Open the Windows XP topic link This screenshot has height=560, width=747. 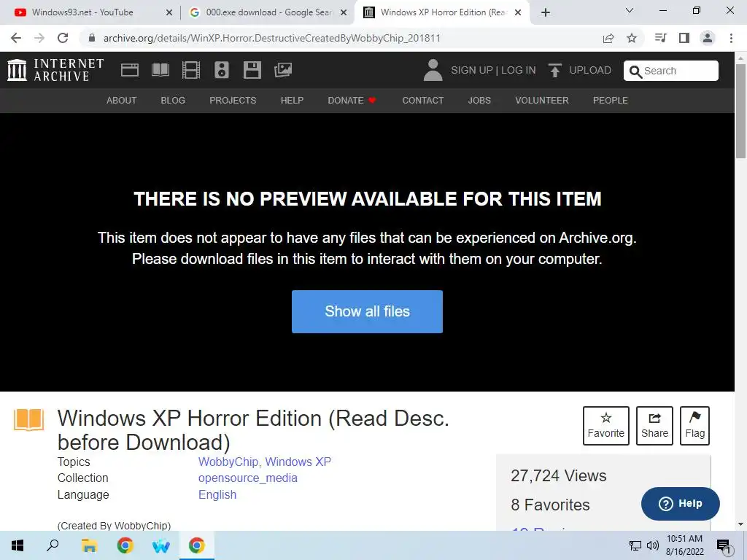click(298, 462)
